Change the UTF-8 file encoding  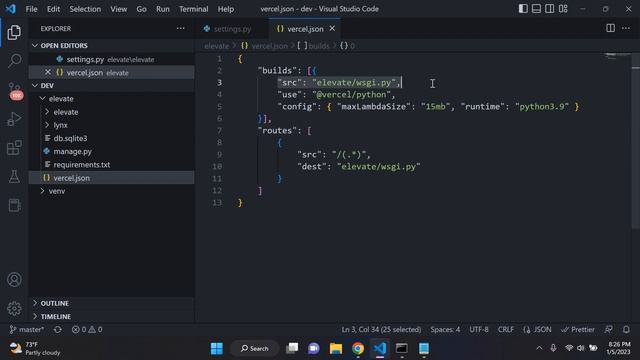coord(479,329)
